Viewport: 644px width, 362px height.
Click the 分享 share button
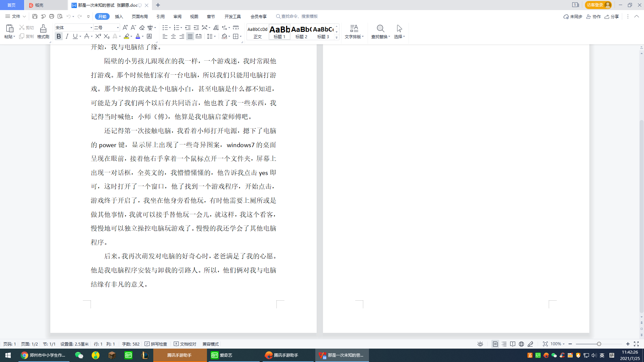pos(612,16)
